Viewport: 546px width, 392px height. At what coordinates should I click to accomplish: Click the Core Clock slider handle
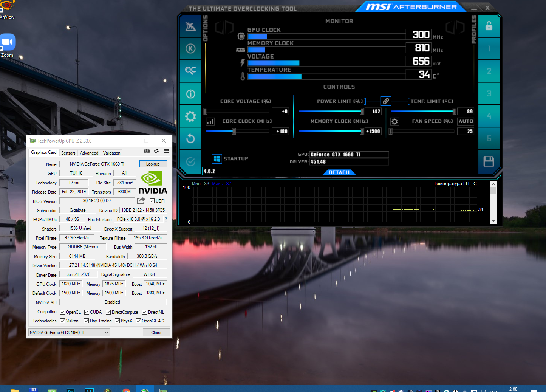234,131
